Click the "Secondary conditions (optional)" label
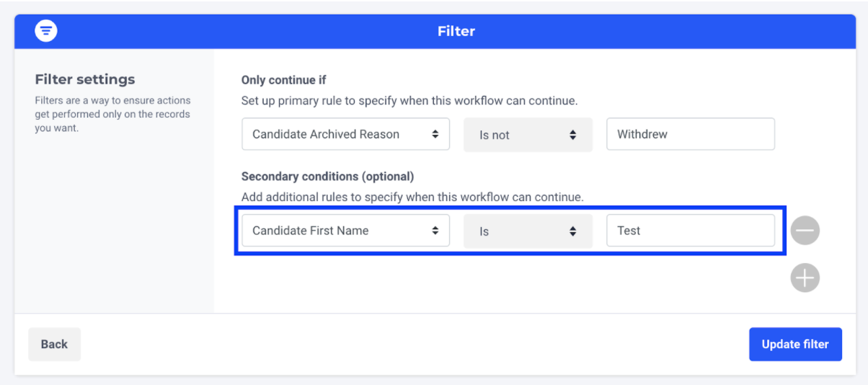The image size is (868, 385). pyautogui.click(x=327, y=177)
